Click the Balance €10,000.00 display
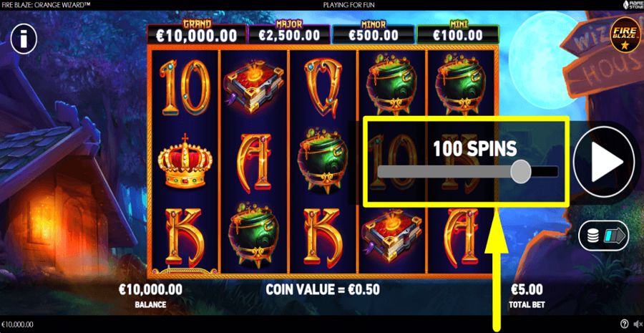This screenshot has width=644, height=333. coord(150,296)
